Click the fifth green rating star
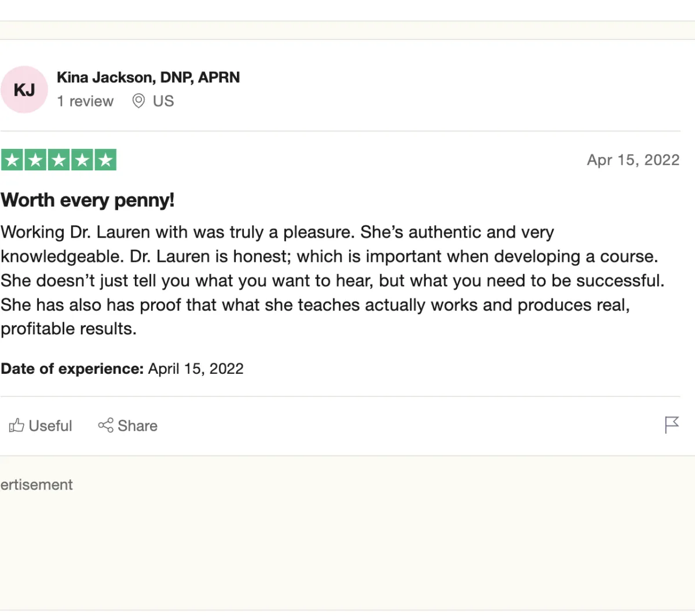 (105, 159)
